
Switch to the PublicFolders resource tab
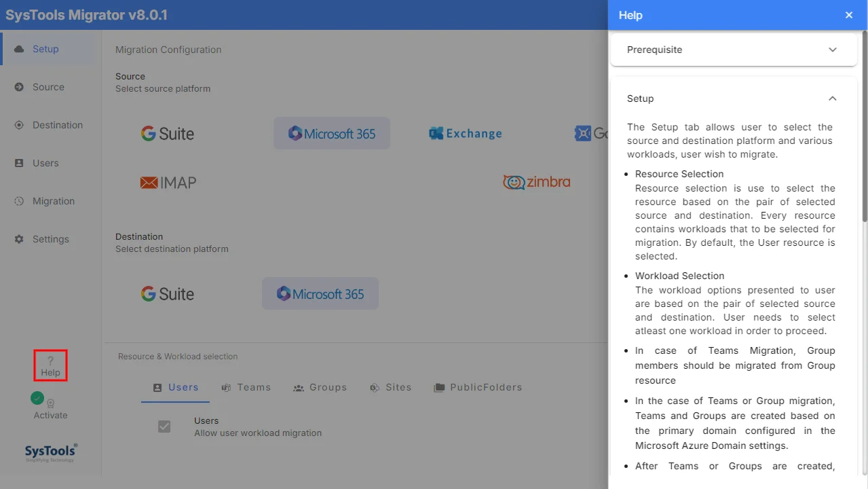click(x=478, y=388)
